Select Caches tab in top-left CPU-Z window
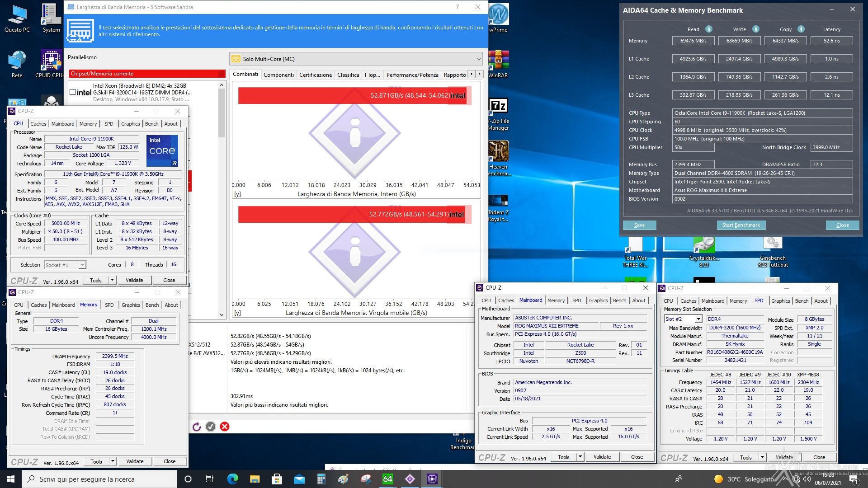This screenshot has height=488, width=868. click(x=38, y=123)
